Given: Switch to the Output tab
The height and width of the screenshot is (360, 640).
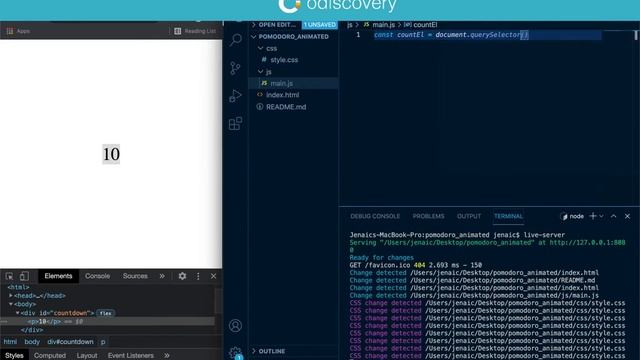Looking at the screenshot, I should tap(469, 216).
